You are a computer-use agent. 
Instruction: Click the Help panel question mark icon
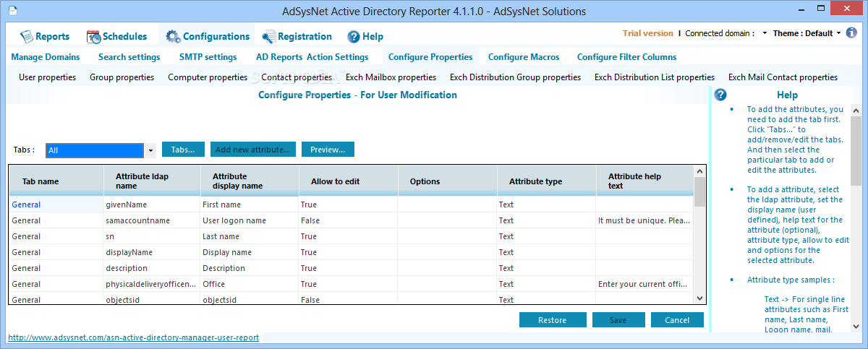(720, 95)
